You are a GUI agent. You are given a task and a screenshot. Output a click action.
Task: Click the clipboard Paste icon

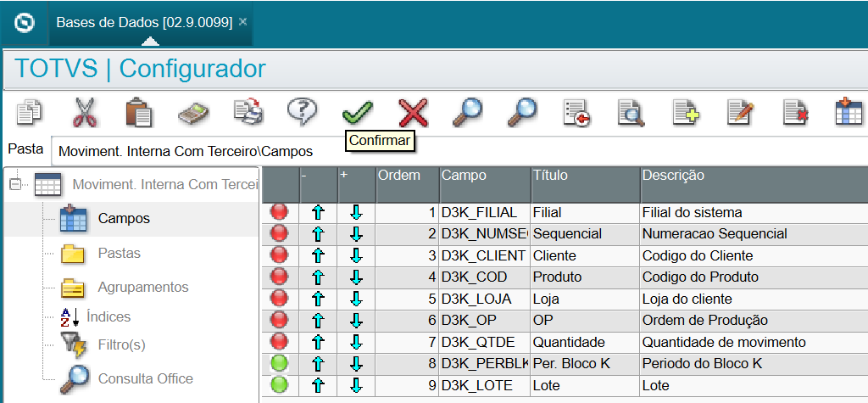coord(137,113)
